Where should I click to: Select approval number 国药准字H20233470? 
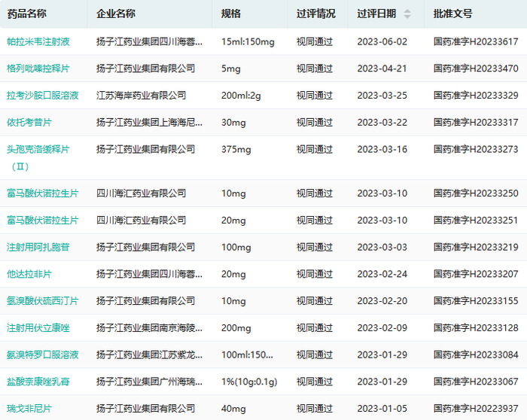click(x=476, y=68)
